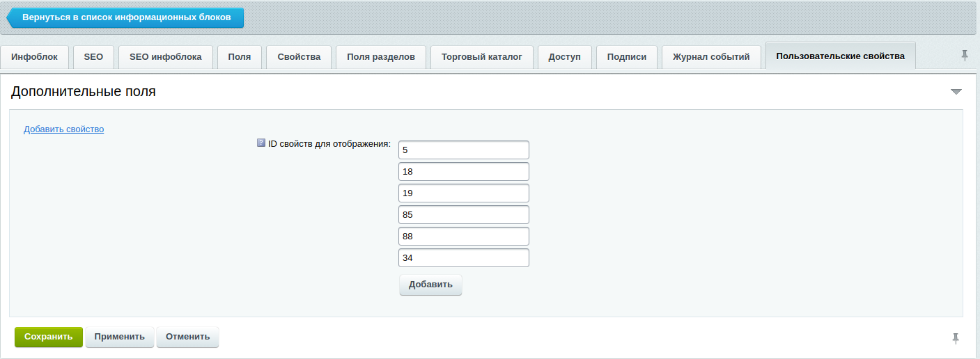Click the green Сохранить button
The height and width of the screenshot is (359, 980).
(48, 337)
